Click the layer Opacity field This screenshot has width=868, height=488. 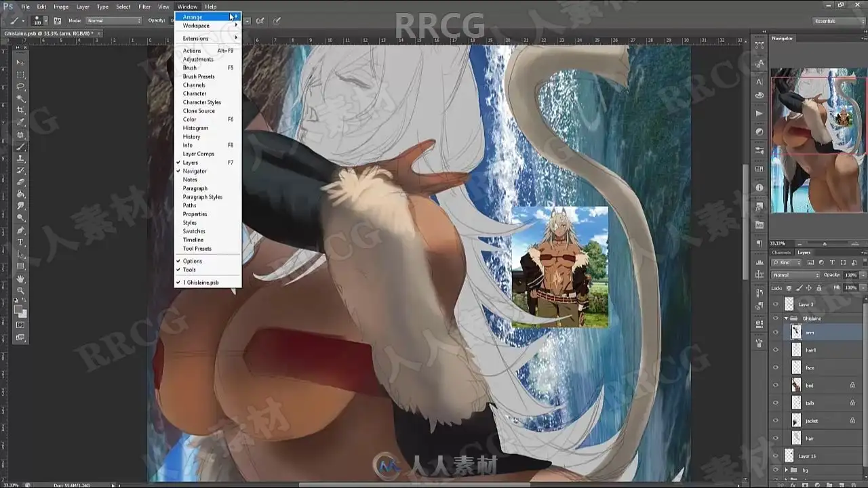point(851,275)
